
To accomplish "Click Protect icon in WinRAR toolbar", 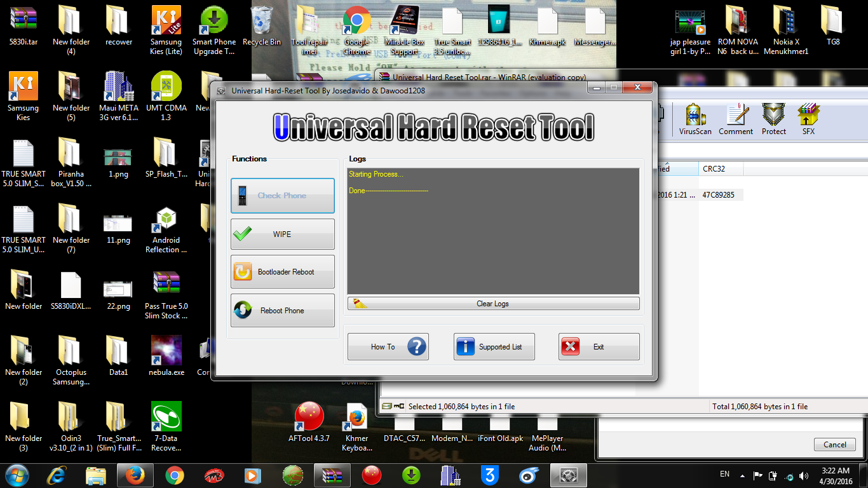I will click(x=774, y=119).
